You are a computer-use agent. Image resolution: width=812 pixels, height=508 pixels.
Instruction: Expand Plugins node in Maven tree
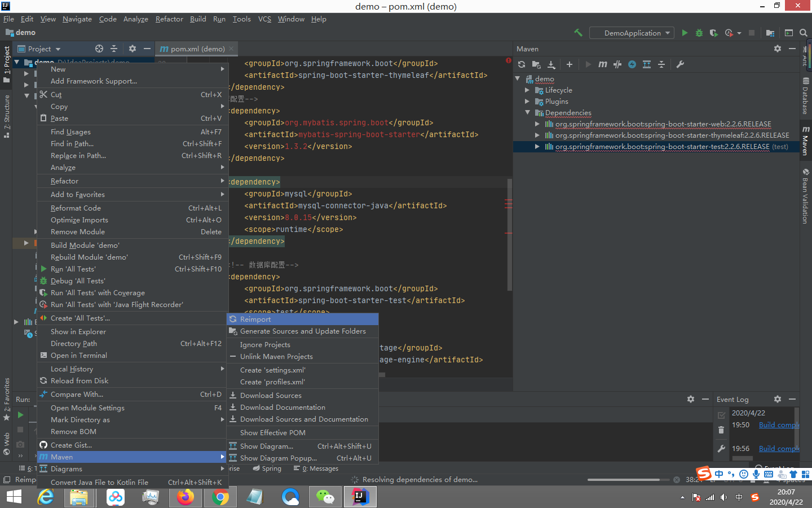click(x=527, y=102)
